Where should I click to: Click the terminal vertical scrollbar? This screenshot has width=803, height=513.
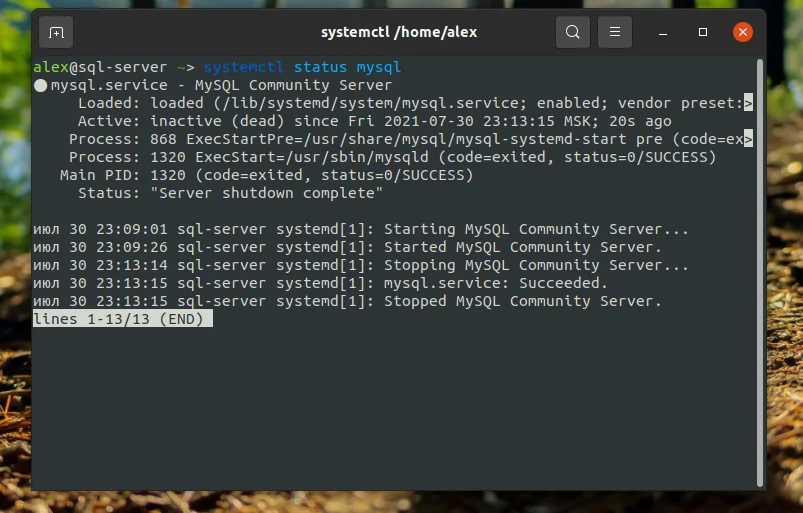point(759,272)
